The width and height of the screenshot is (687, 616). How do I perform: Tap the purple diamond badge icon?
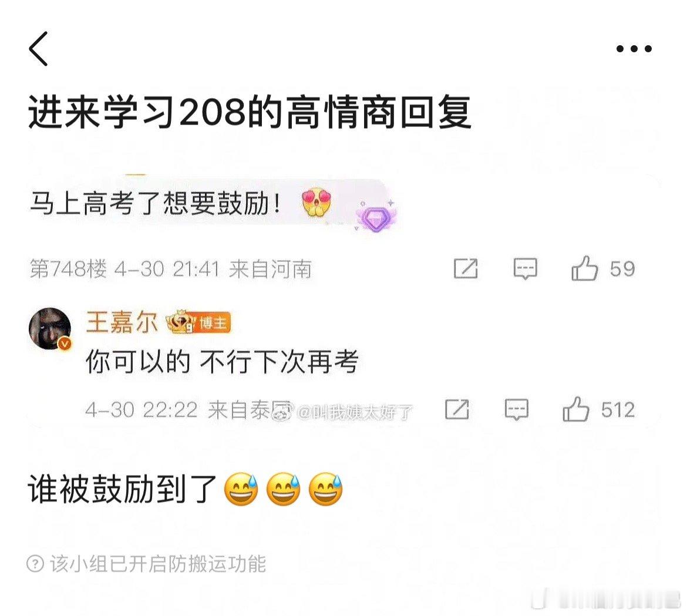coord(376,216)
